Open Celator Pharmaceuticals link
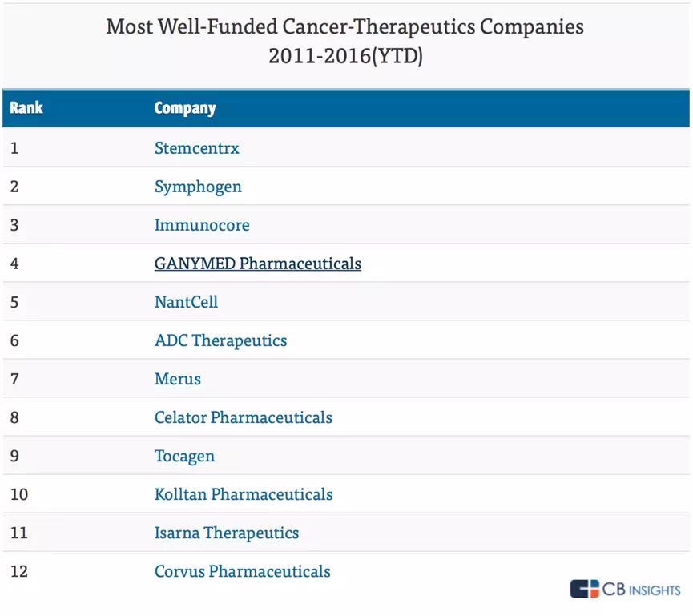 pyautogui.click(x=243, y=417)
